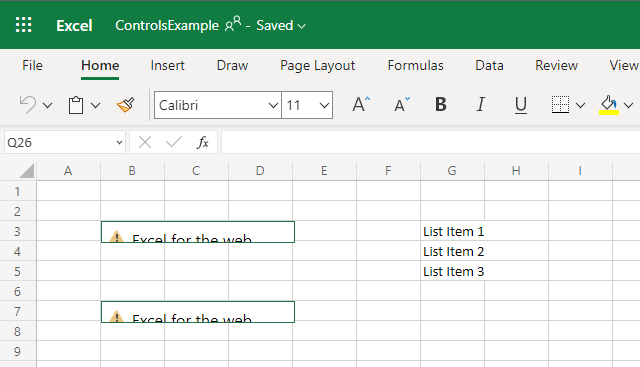Screen dimensions: 640x367
Task: Toggle Bold formatting
Action: pos(441,105)
